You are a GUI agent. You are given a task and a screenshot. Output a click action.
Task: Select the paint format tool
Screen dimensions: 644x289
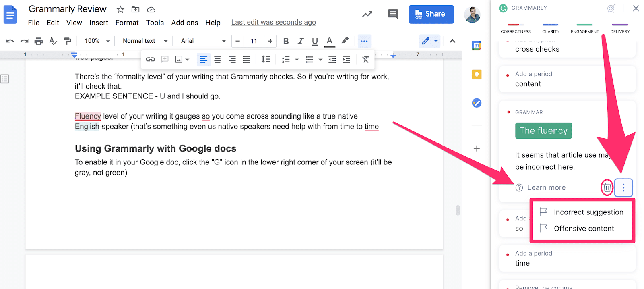(68, 41)
